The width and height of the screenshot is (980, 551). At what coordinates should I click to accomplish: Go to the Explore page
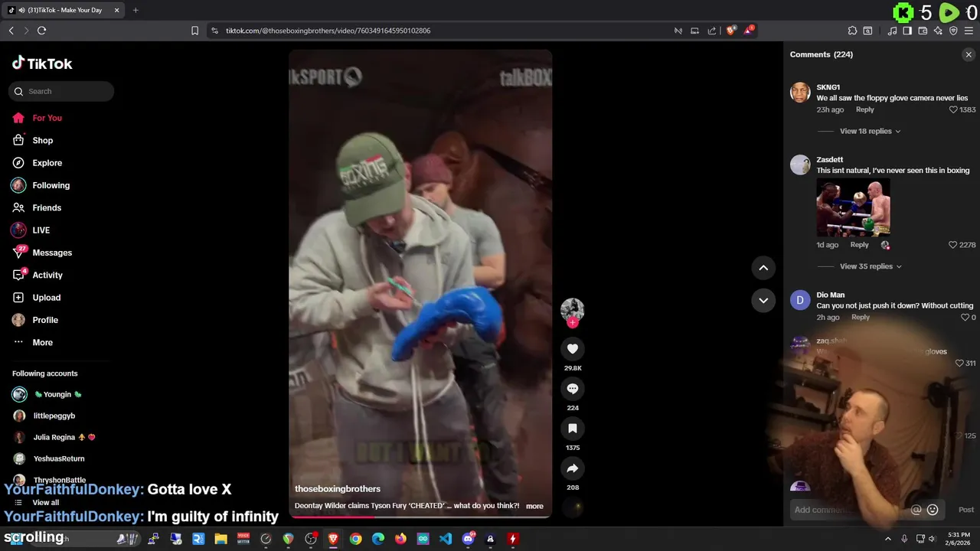(x=47, y=163)
